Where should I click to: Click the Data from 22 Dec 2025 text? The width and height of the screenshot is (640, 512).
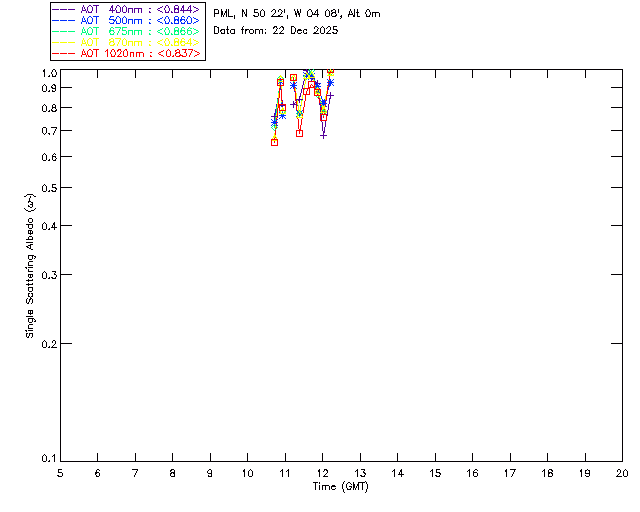(x=276, y=31)
